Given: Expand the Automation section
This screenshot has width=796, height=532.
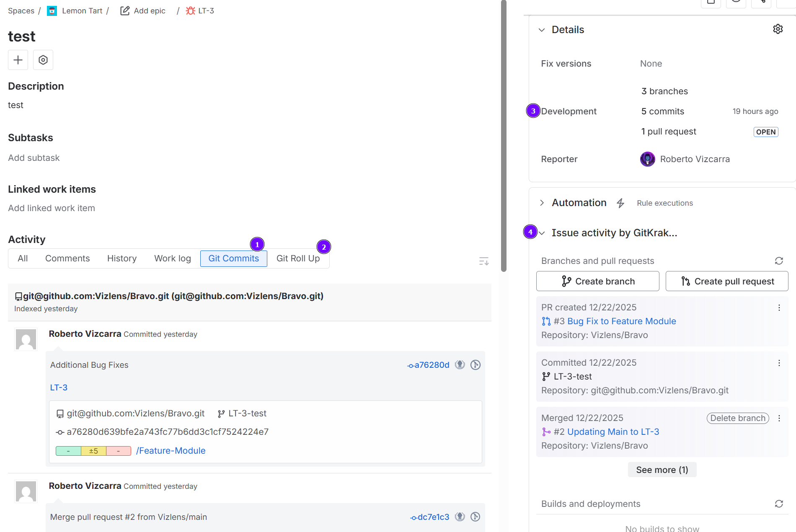Looking at the screenshot, I should [x=542, y=203].
